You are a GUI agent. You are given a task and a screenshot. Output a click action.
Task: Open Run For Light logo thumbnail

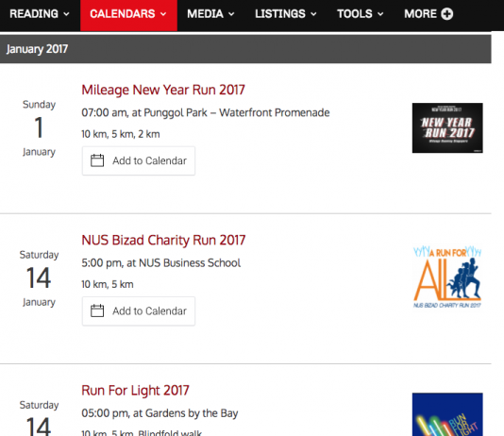point(447,414)
